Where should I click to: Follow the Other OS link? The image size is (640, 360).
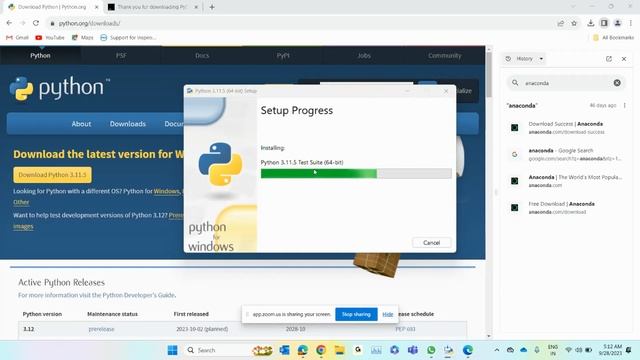(21, 202)
